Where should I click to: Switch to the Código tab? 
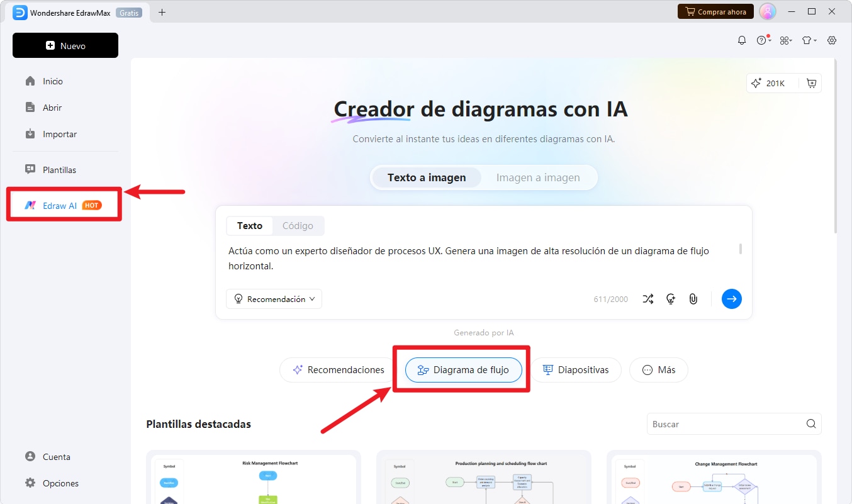coord(298,225)
